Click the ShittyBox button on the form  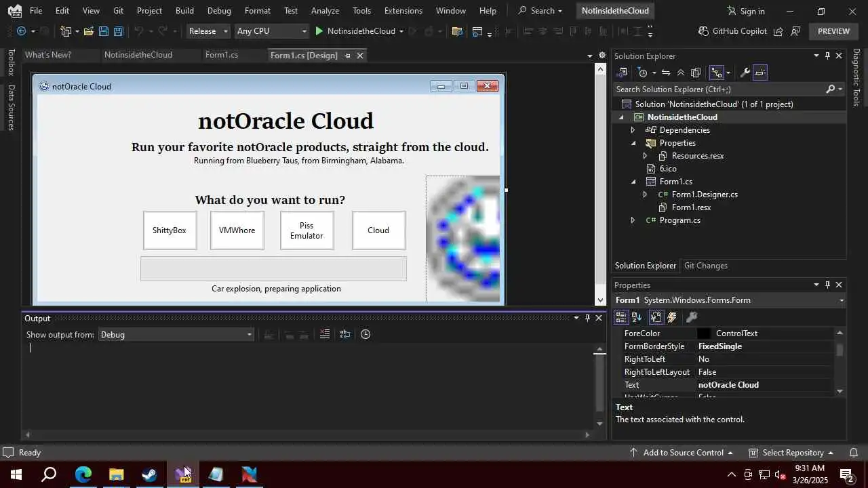[x=170, y=230]
